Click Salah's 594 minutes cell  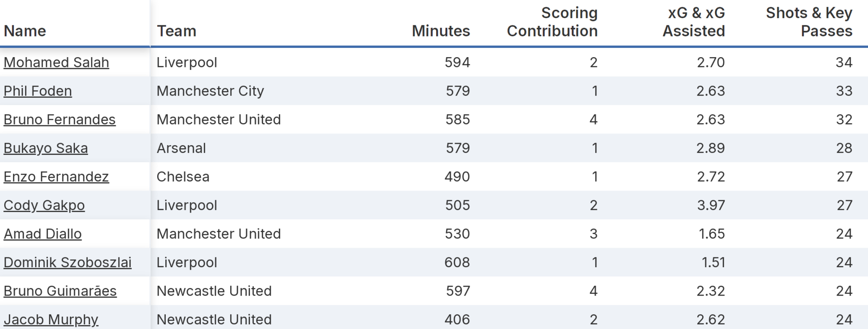coord(457,63)
